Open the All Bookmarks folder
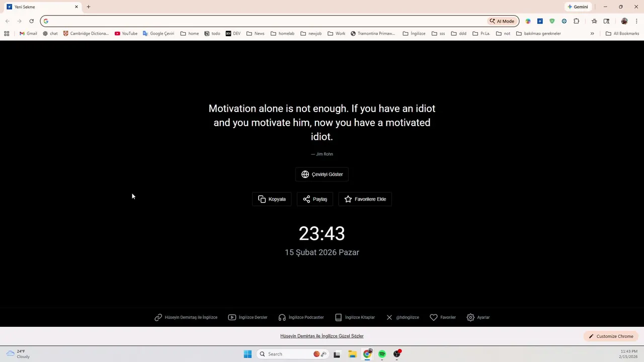This screenshot has width=644, height=362. (x=622, y=34)
